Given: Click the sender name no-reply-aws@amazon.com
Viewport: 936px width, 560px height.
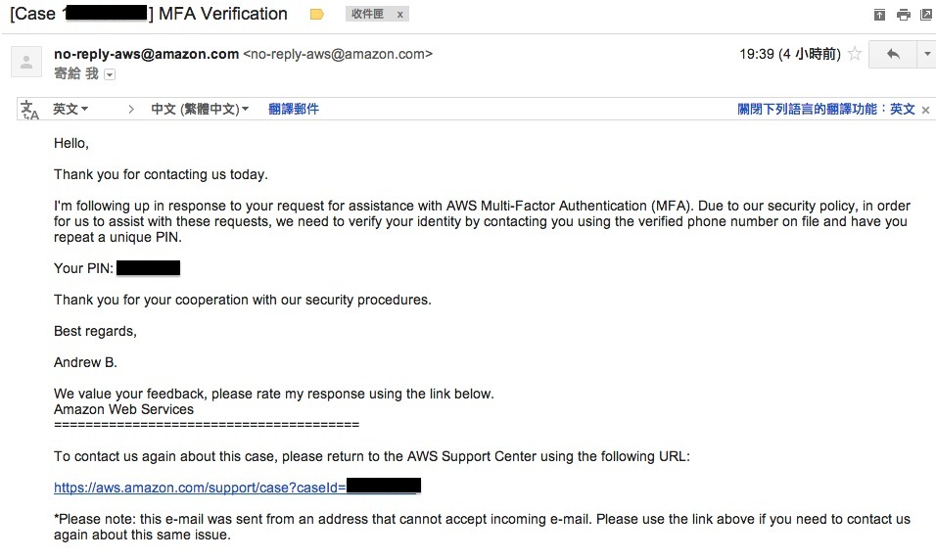Looking at the screenshot, I should point(146,54).
